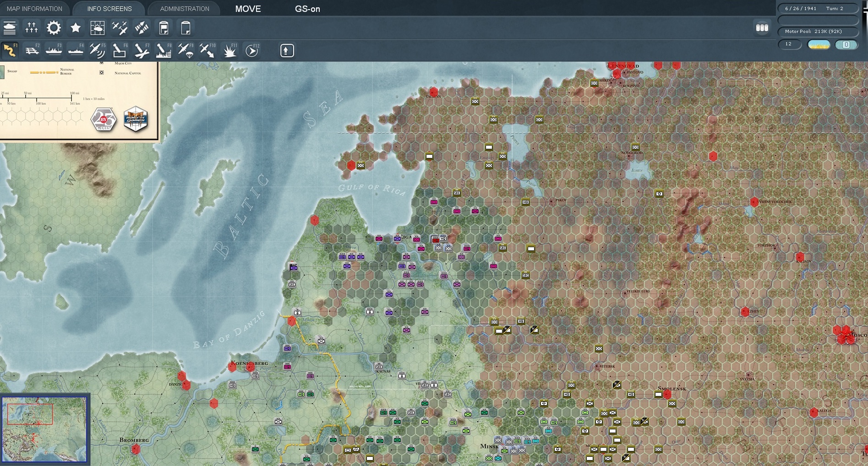This screenshot has height=466, width=868.
Task: Click the minimap overview thumbnail
Action: coord(44,429)
